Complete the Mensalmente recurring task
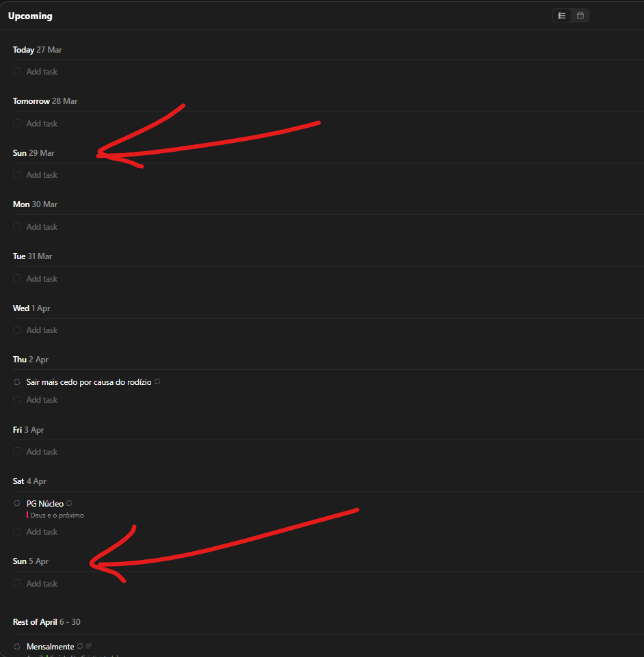 click(17, 647)
